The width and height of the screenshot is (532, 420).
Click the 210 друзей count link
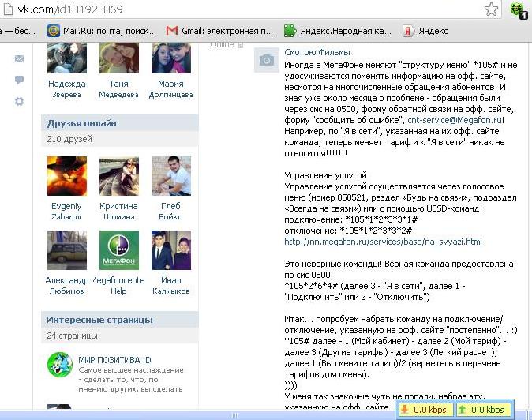[66, 140]
